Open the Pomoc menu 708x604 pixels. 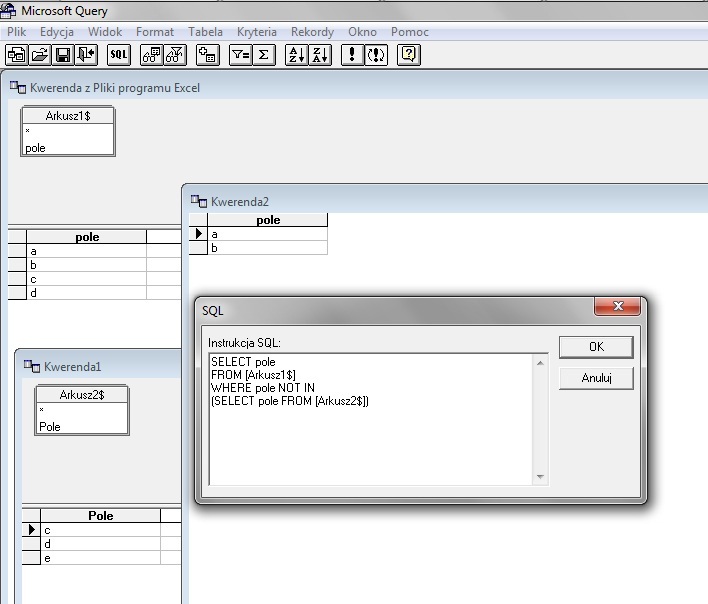410,32
